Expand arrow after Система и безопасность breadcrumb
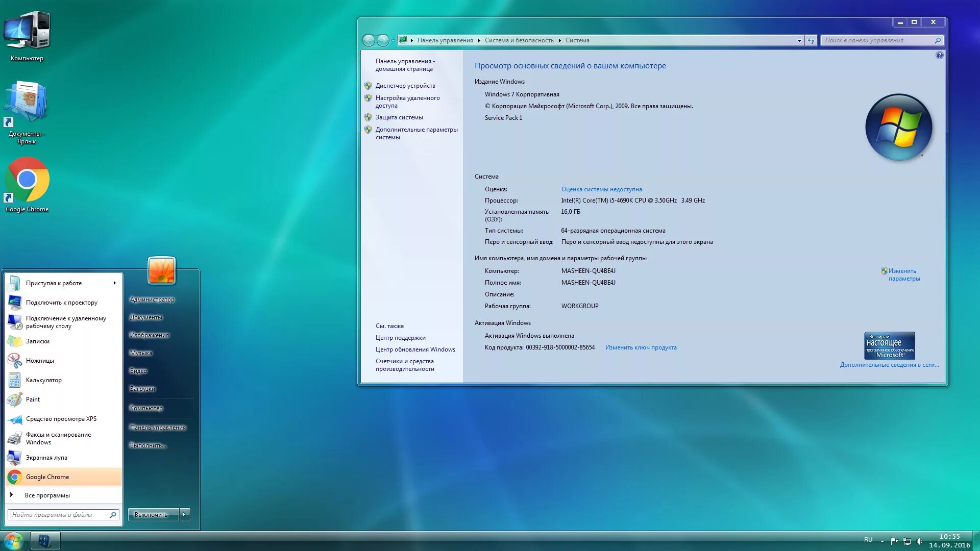This screenshot has width=980, height=551. point(559,40)
